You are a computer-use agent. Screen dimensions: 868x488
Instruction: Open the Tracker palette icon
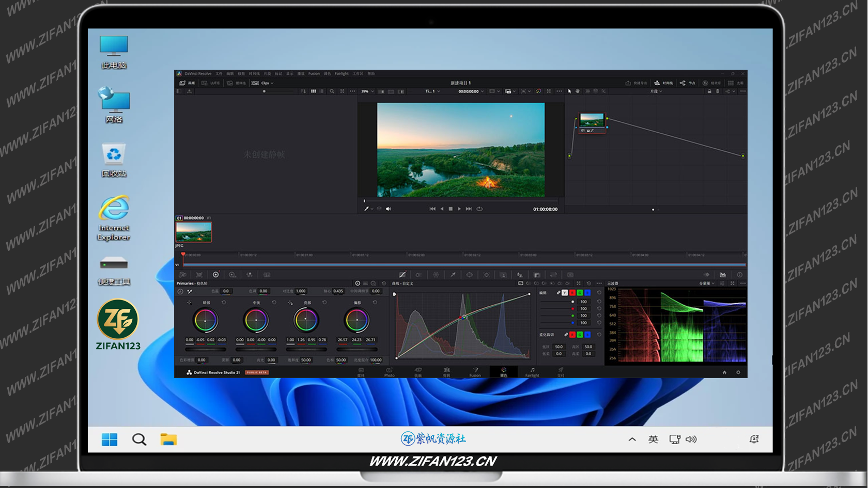486,275
